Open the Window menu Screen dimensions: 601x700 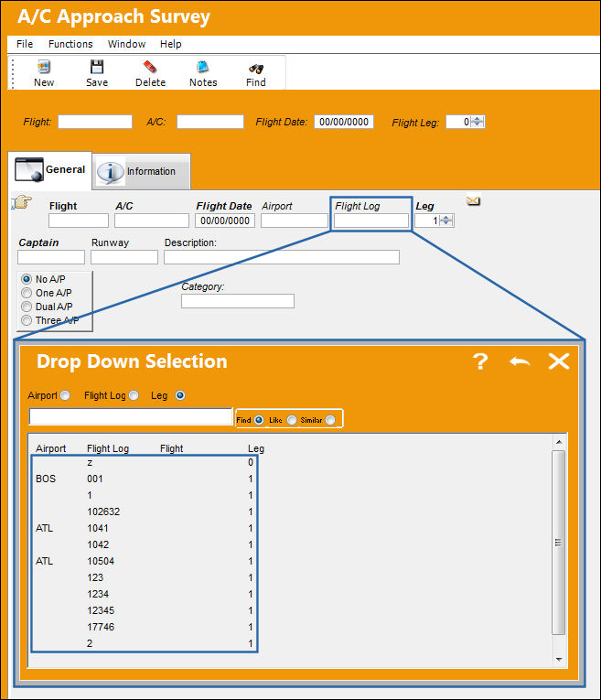127,44
